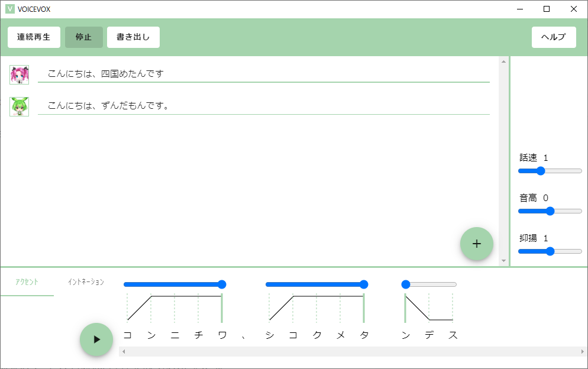Open the ヘルプ (Help) button

(553, 37)
